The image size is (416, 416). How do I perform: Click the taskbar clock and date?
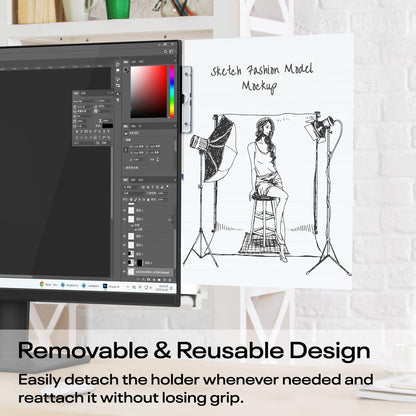tap(163, 288)
